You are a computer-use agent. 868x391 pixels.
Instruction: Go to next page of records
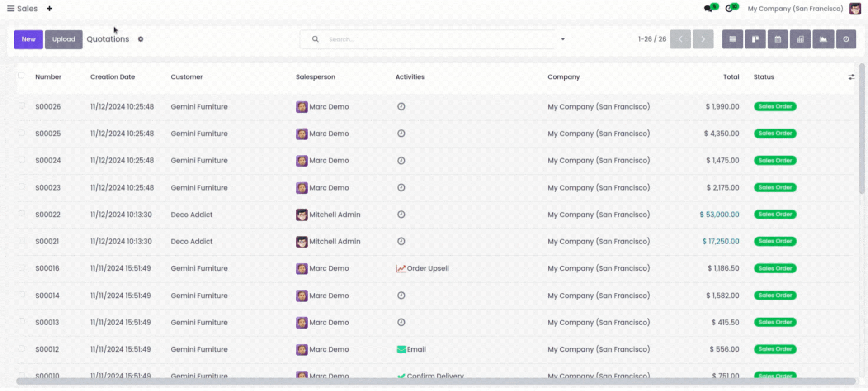tap(703, 39)
